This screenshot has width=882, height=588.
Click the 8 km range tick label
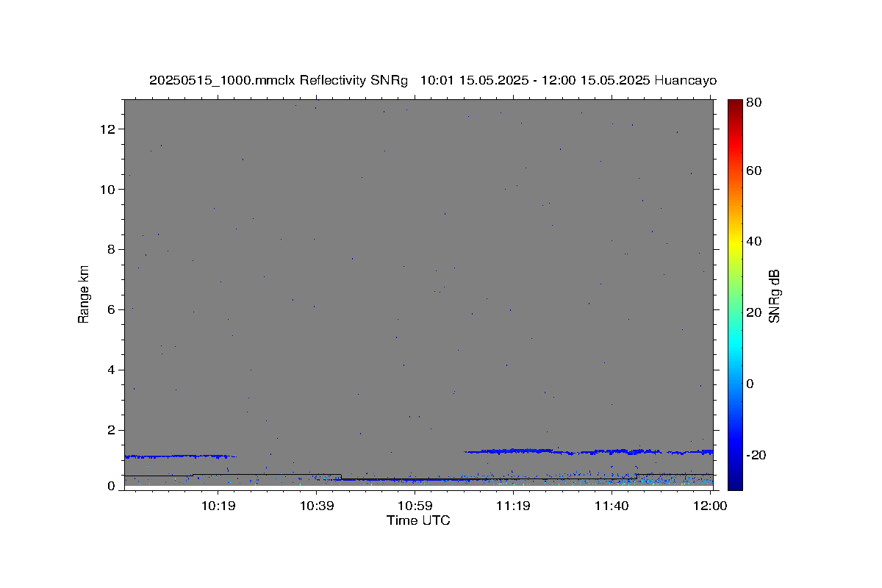(112, 250)
